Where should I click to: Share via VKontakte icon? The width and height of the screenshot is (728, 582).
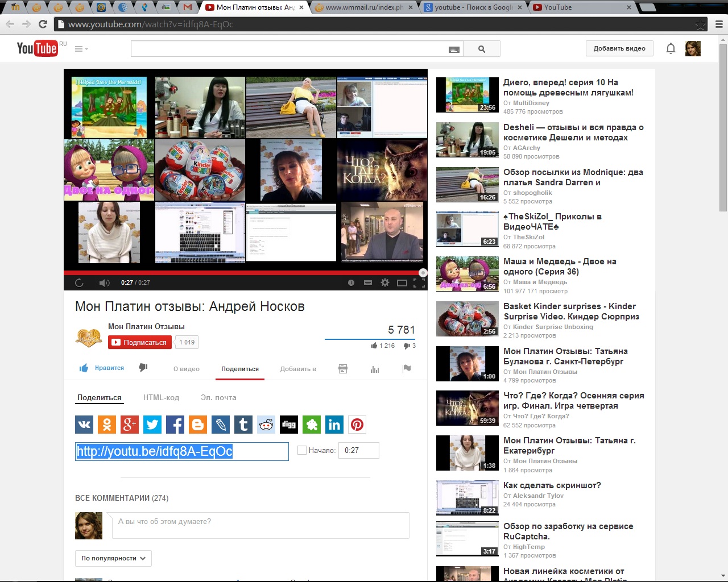(x=84, y=425)
